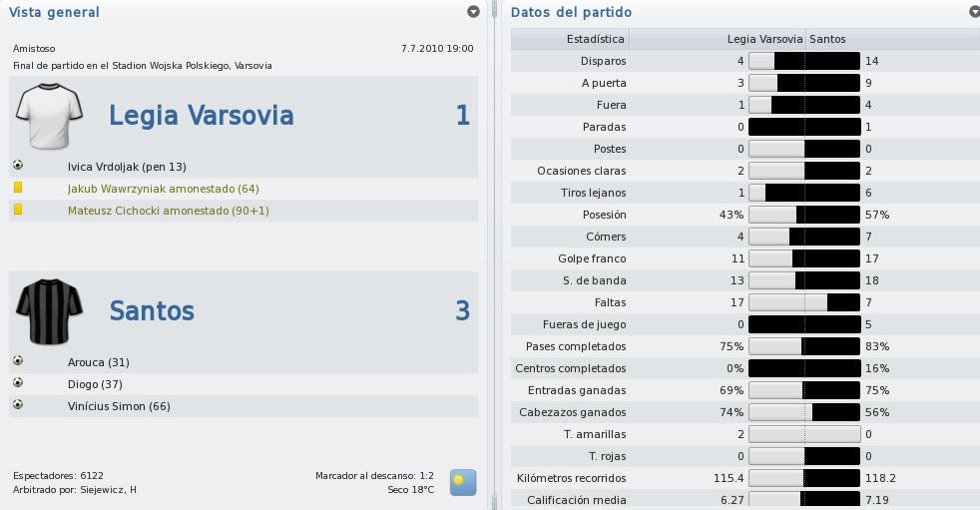
Task: Click the Posesión comparison bar
Action: tap(804, 215)
